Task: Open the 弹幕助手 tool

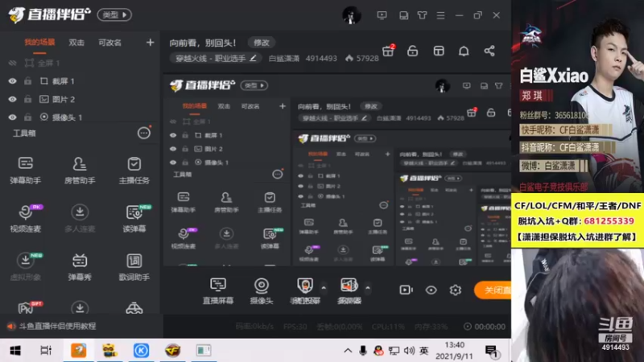Action: click(26, 170)
